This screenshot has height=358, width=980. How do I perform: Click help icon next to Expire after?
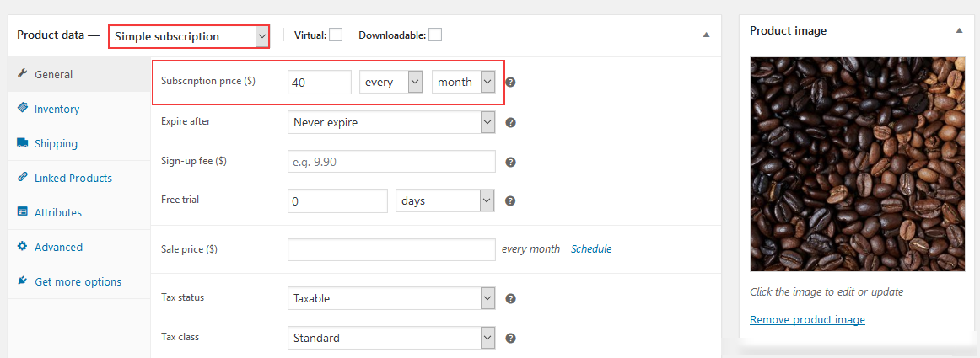pos(510,122)
